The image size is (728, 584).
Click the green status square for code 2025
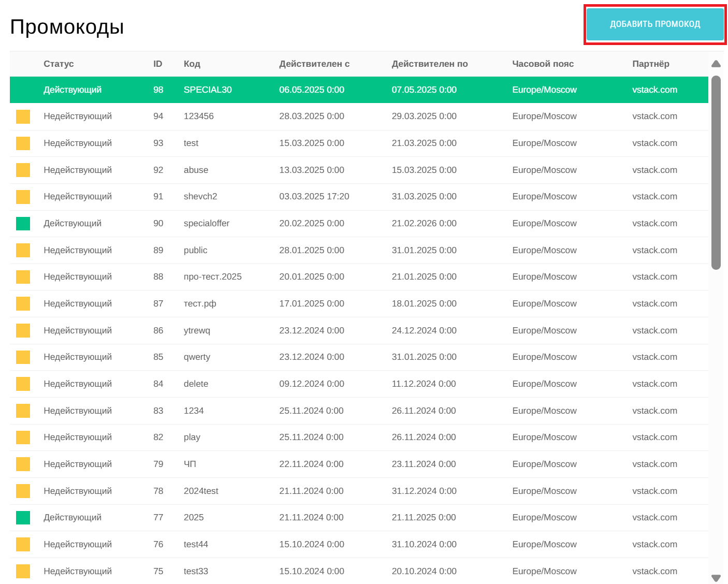[x=23, y=518]
